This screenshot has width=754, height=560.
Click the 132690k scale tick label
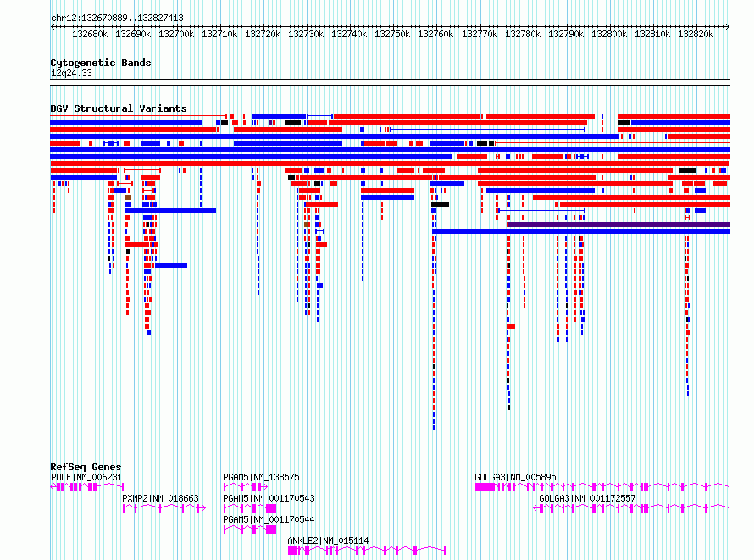click(133, 34)
